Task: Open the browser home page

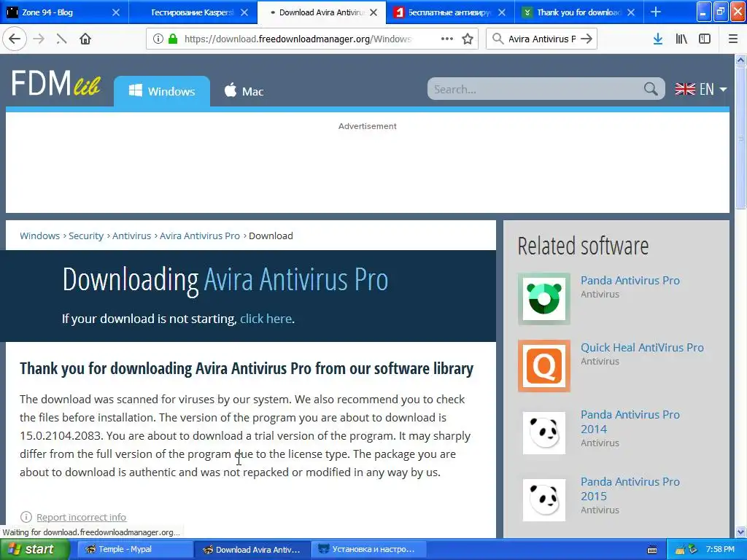Action: coord(85,39)
